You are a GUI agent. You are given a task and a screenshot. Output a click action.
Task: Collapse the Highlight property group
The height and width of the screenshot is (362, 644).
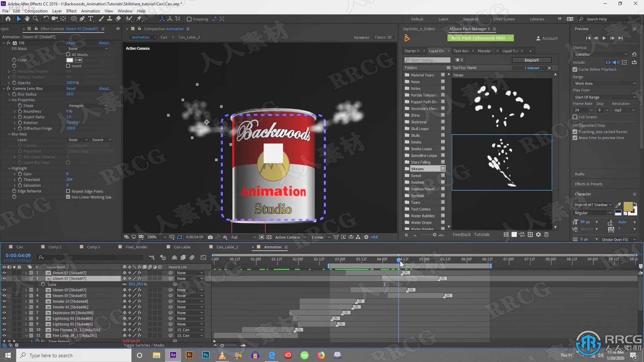click(9, 168)
